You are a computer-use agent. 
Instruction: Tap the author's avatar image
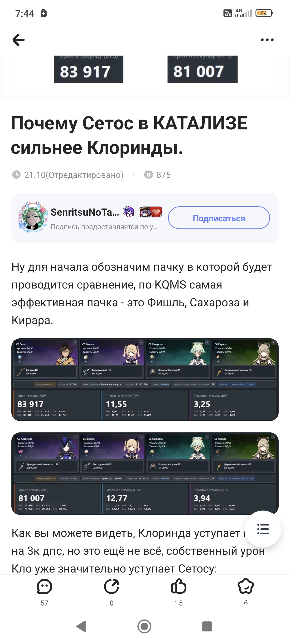pos(33,217)
